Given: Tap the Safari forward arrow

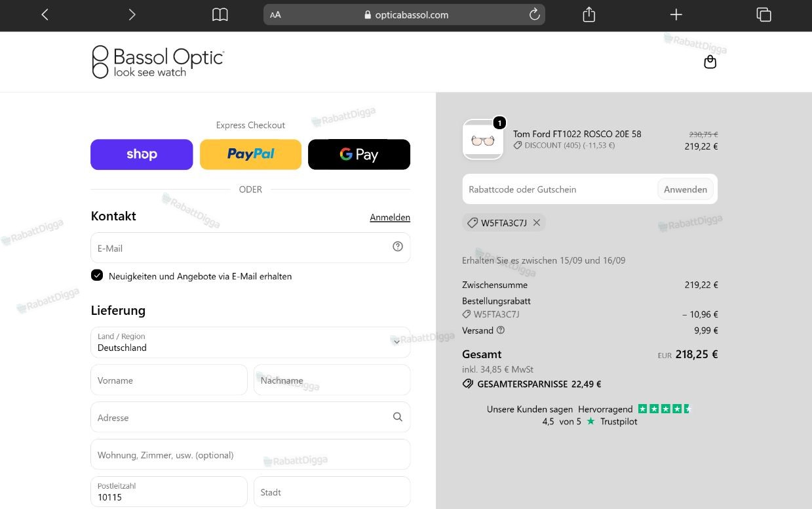Looking at the screenshot, I should pyautogui.click(x=132, y=14).
